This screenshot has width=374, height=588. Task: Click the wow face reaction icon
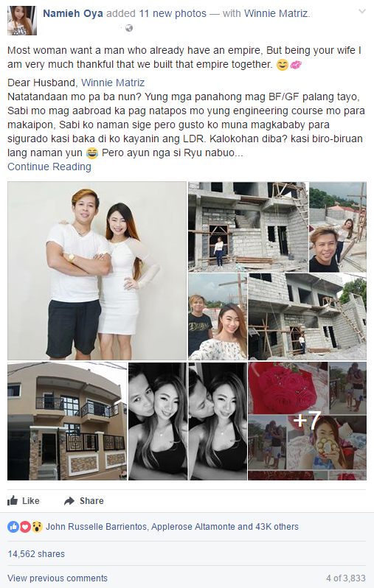pyautogui.click(x=36, y=527)
